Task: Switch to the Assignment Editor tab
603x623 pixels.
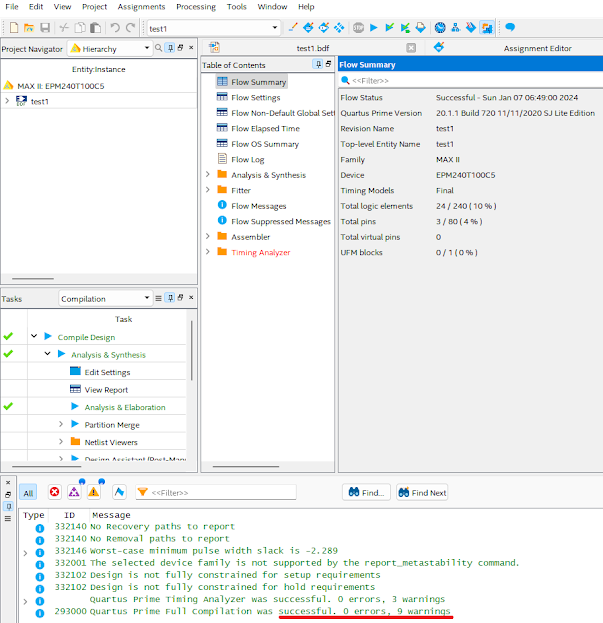Action: 537,48
